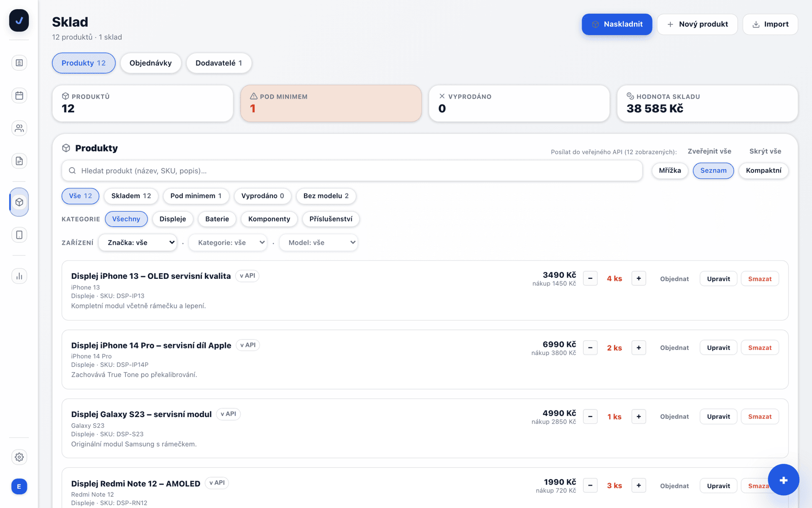This screenshot has height=508, width=812.
Task: Click Zveřejnit vše link
Action: pos(709,151)
